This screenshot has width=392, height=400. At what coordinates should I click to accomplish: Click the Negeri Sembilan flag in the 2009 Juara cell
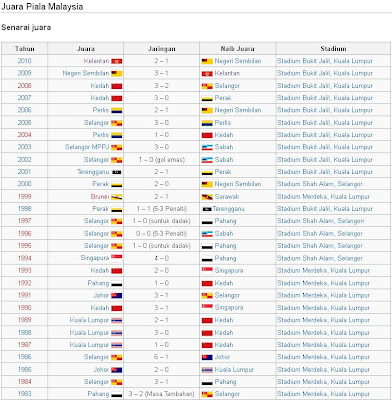click(117, 74)
